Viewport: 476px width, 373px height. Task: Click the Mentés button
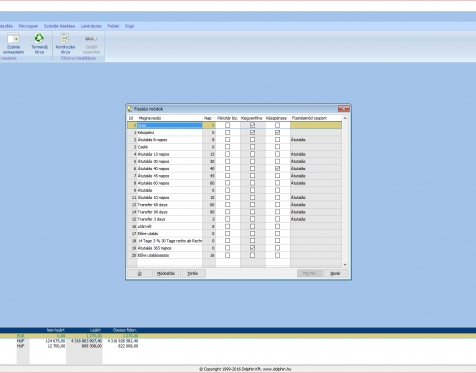pyautogui.click(x=309, y=273)
